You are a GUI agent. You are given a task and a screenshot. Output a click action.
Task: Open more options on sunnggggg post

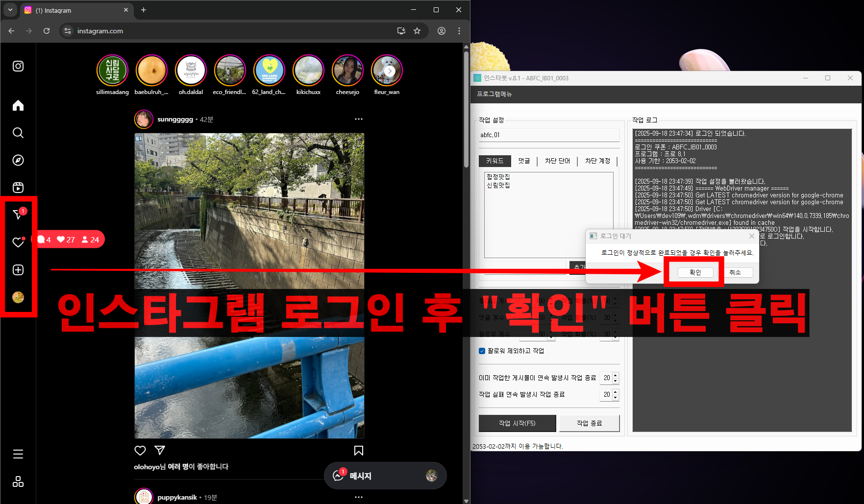(359, 119)
